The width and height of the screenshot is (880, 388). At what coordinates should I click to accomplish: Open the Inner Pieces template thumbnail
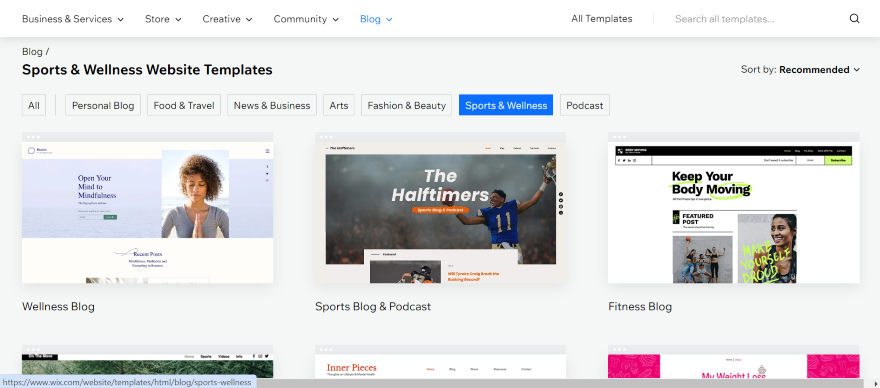click(x=441, y=362)
